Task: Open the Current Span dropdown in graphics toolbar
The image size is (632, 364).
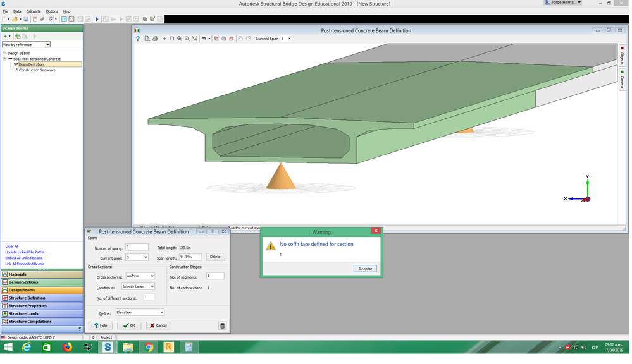Action: (x=289, y=39)
